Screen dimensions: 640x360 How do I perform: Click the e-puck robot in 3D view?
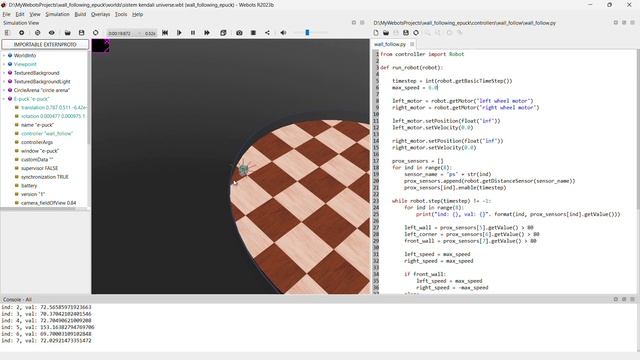[244, 169]
